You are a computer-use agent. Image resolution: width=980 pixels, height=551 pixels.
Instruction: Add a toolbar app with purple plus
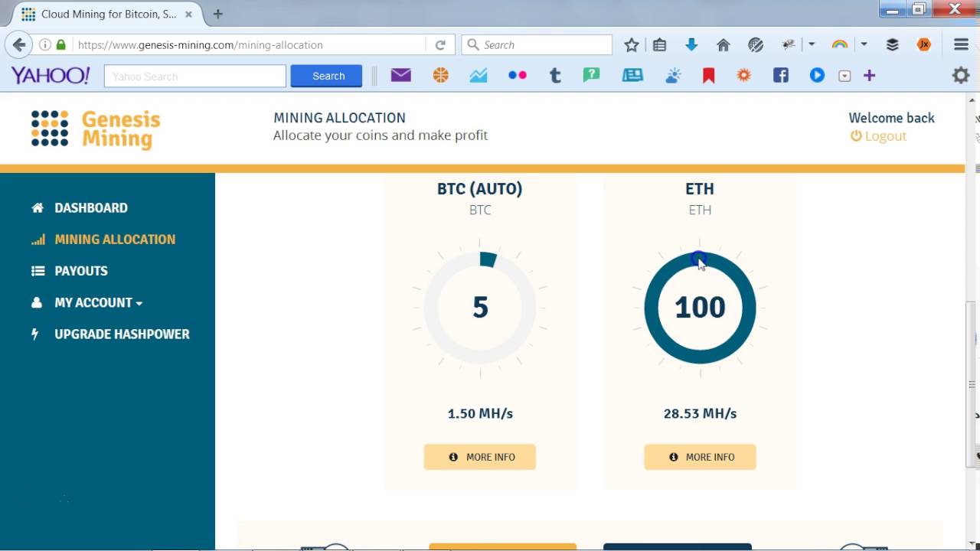click(x=869, y=75)
